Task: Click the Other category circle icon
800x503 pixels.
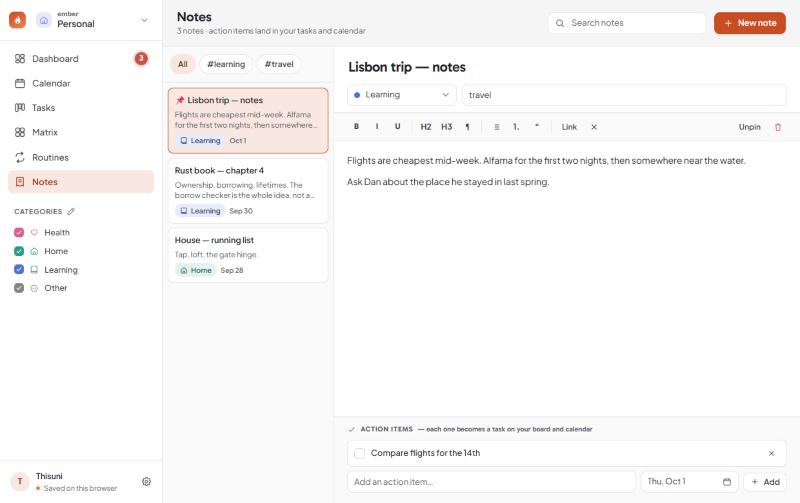Action: tap(34, 288)
